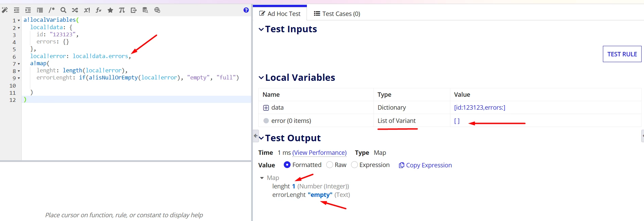Click the Value column header
Viewport: 644px width, 221px height.
[x=462, y=95]
